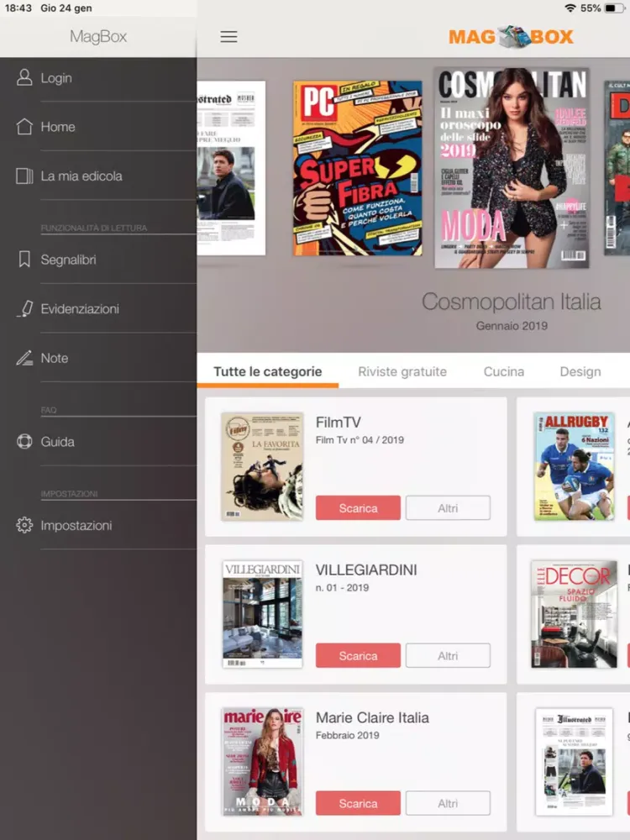Open Login menu entry
This screenshot has height=840, width=630.
click(98, 77)
